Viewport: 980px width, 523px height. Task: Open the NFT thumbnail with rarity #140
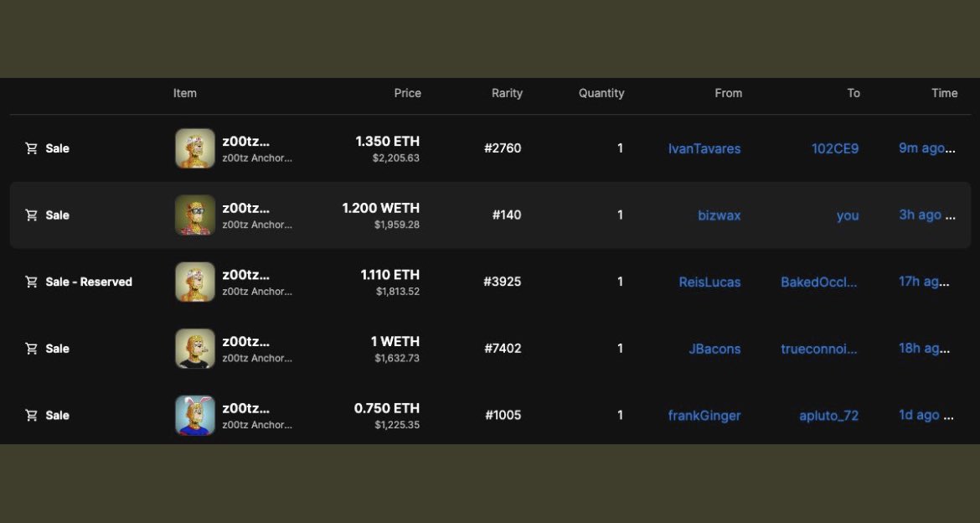click(x=195, y=215)
